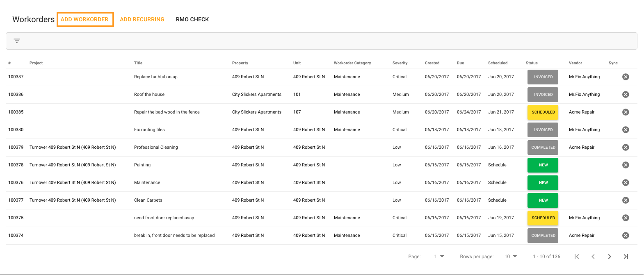
Task: Click Schedule link for Clean Carpets workorder
Action: point(497,200)
